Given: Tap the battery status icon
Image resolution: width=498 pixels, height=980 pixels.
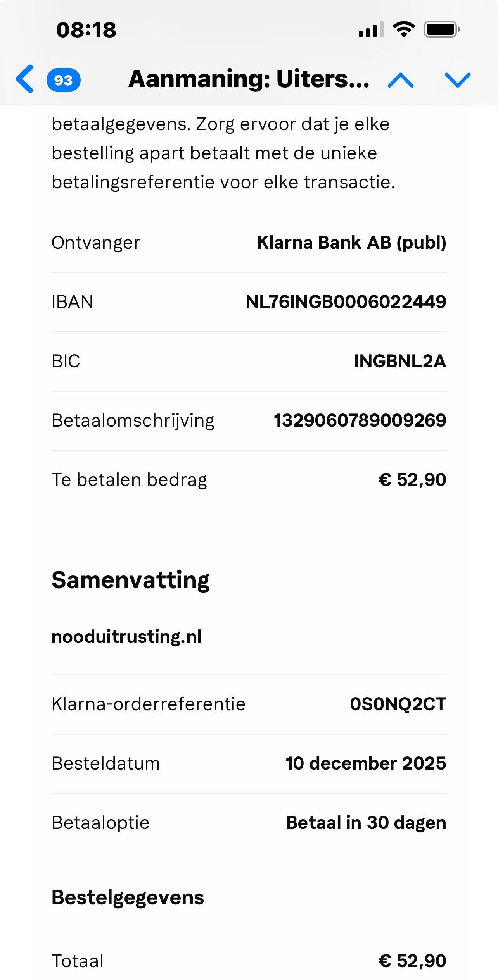Looking at the screenshot, I should (442, 29).
